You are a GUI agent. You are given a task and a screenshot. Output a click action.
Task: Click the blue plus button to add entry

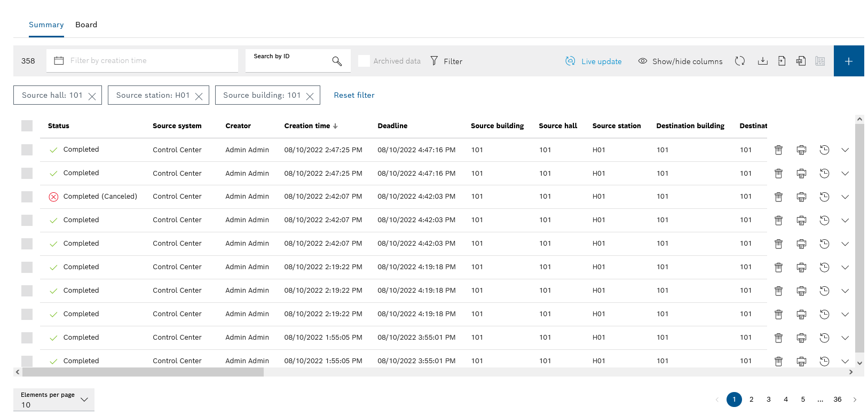click(849, 61)
